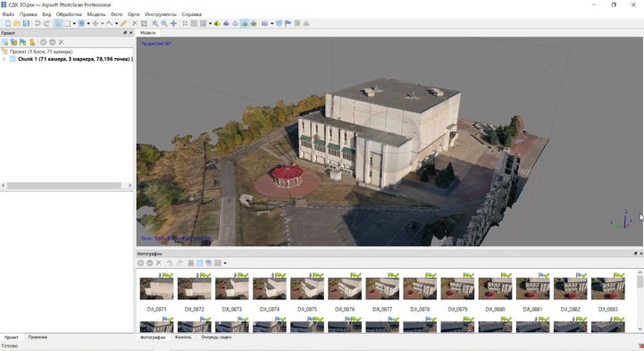
Task: Toggle the textured model view mode
Action: pos(245,23)
